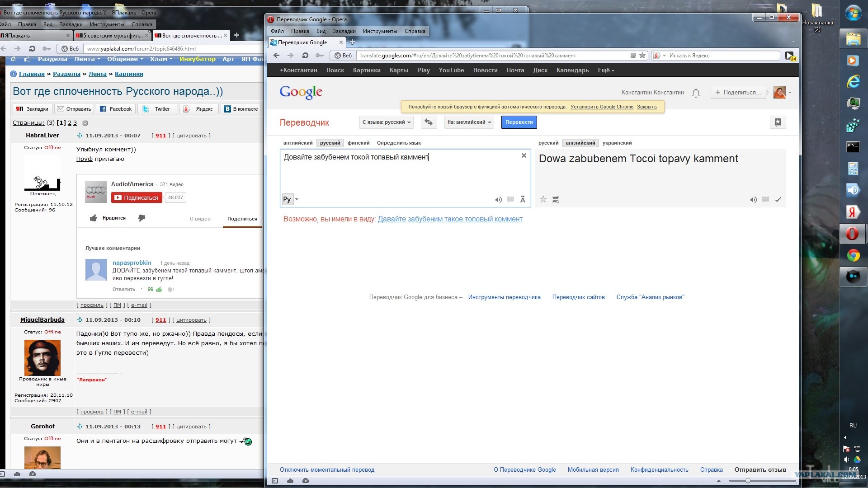Viewport: 868px width, 488px height.
Task: Select all translated text icon
Action: (556, 199)
